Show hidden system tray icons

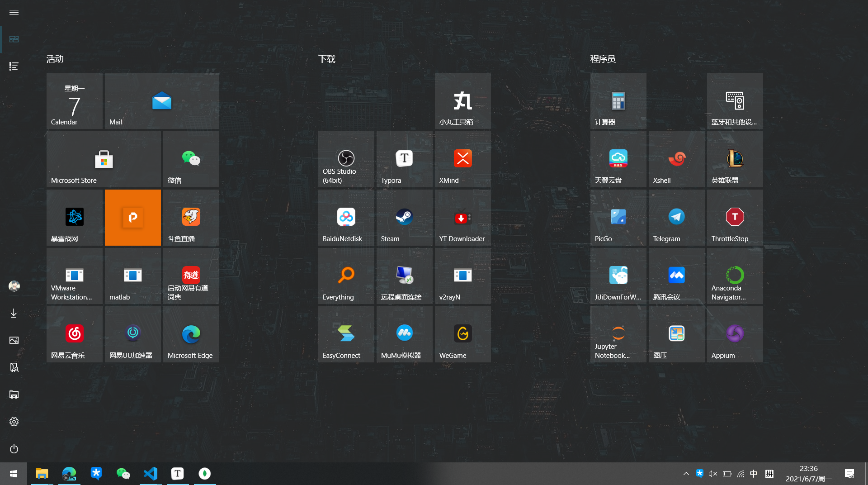686,474
